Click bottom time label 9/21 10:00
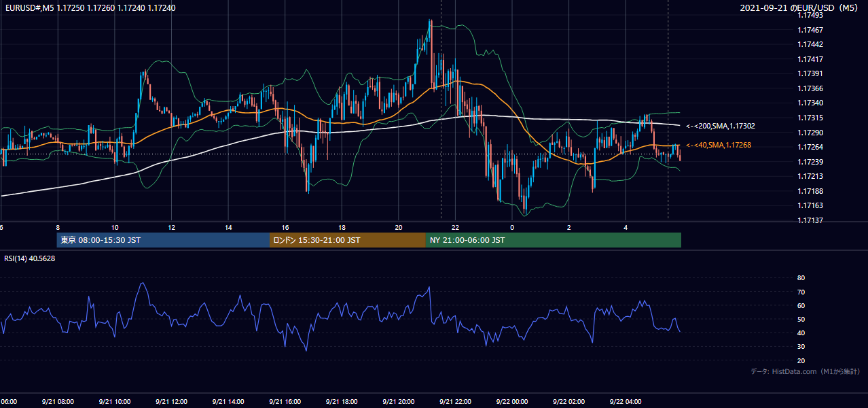868x408 pixels. pyautogui.click(x=115, y=402)
